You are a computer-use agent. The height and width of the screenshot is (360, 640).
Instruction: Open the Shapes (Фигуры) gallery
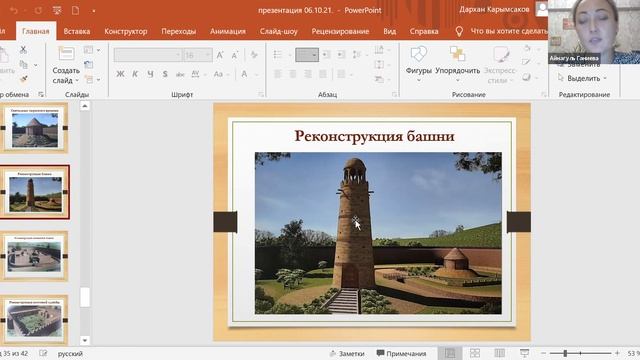click(x=418, y=63)
